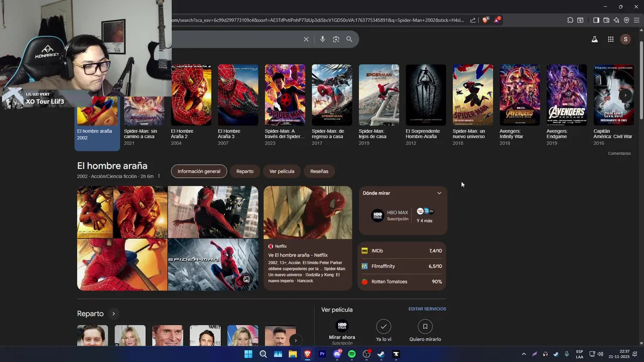Image resolution: width=644 pixels, height=362 pixels.
Task: Open the volume control in the system tray
Action: [600, 354]
